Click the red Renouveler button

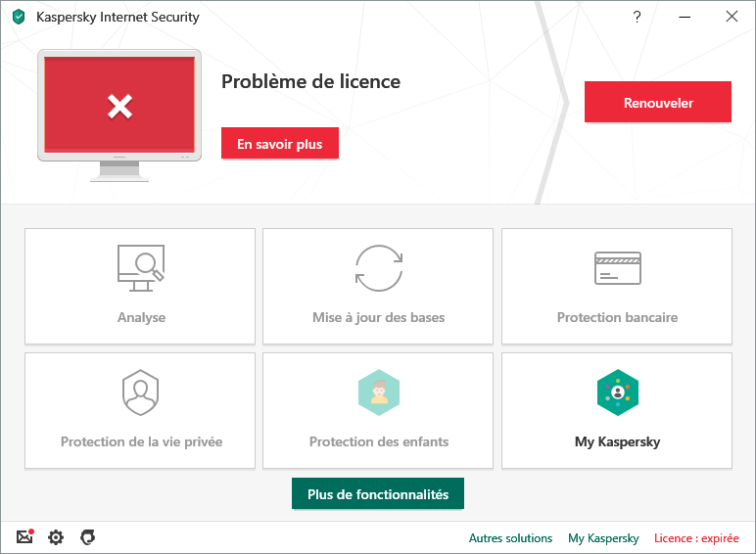pyautogui.click(x=657, y=103)
